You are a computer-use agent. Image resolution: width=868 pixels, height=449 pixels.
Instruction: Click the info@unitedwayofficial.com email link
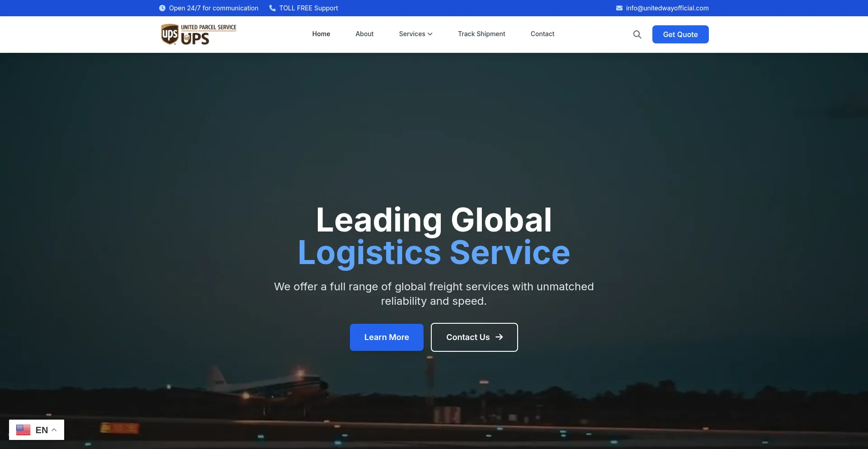[x=667, y=8]
